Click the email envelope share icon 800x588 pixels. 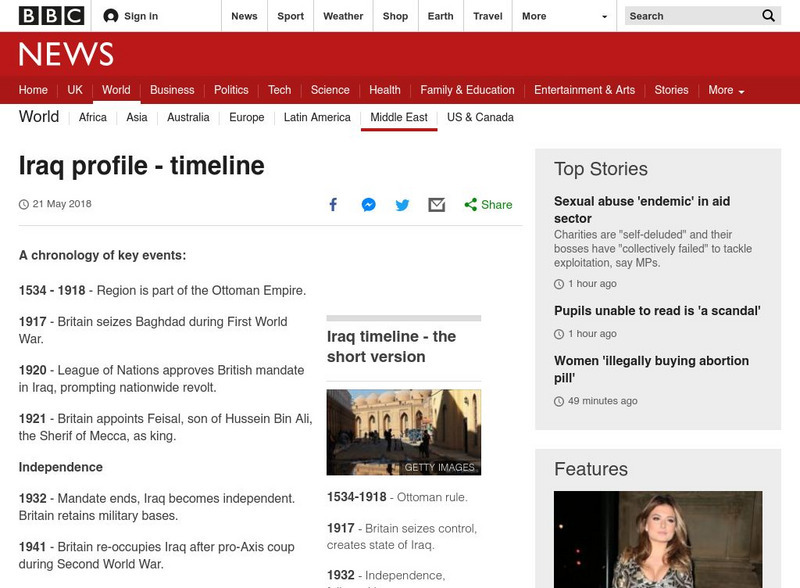pos(437,205)
